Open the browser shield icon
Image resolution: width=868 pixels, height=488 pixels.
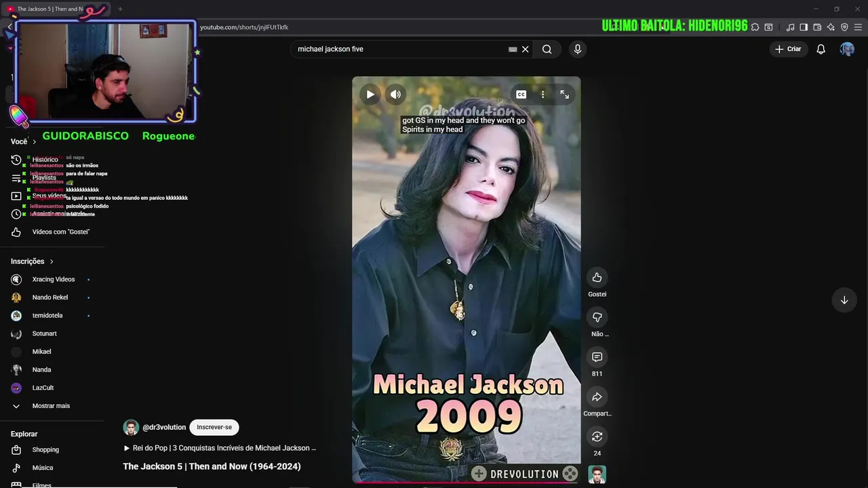pyautogui.click(x=844, y=27)
